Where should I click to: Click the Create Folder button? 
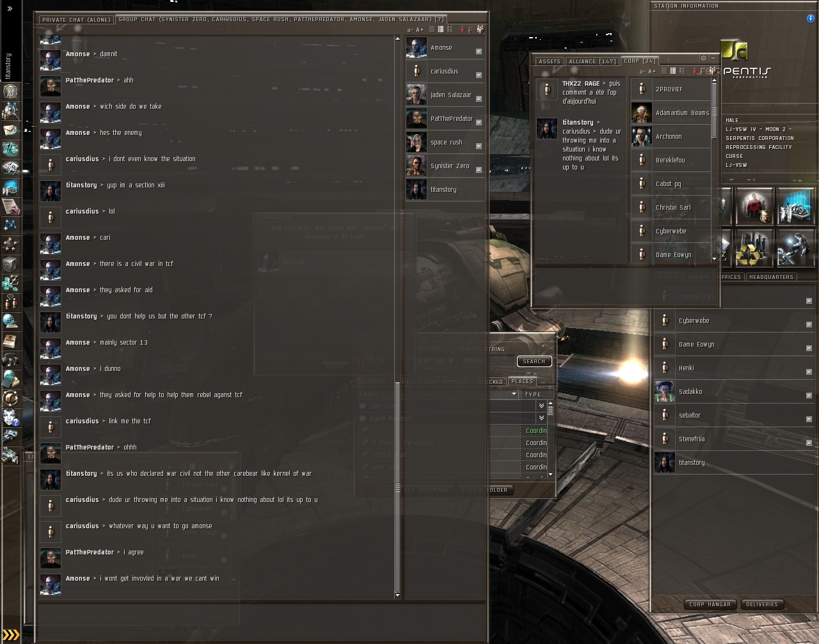point(484,490)
